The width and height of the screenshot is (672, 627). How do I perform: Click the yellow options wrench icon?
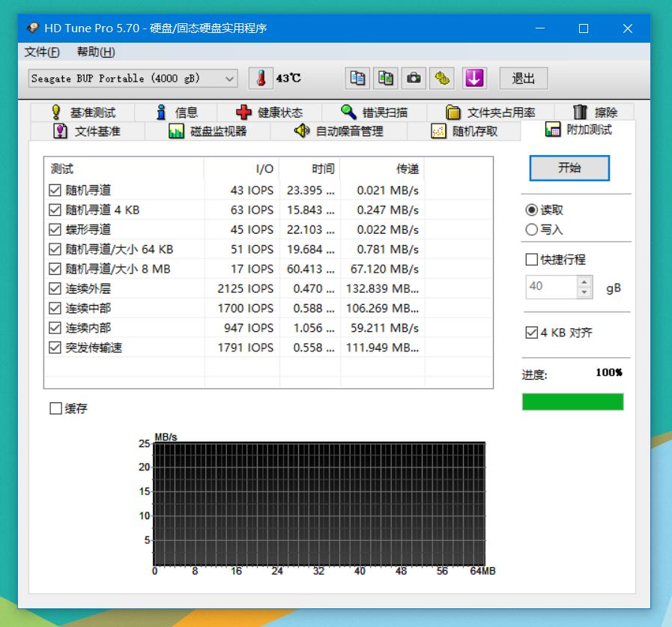(442, 79)
